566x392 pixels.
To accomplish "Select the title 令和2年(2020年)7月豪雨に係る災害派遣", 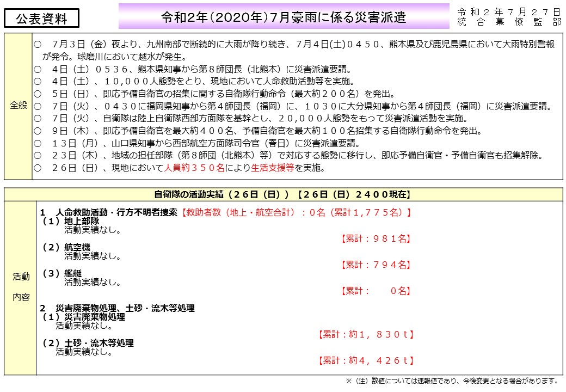I will [284, 17].
